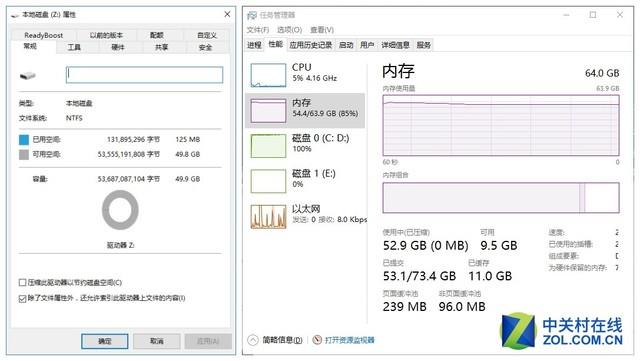Click the 125 MB used space value
Viewport: 640px width, 361px height.
tap(187, 140)
